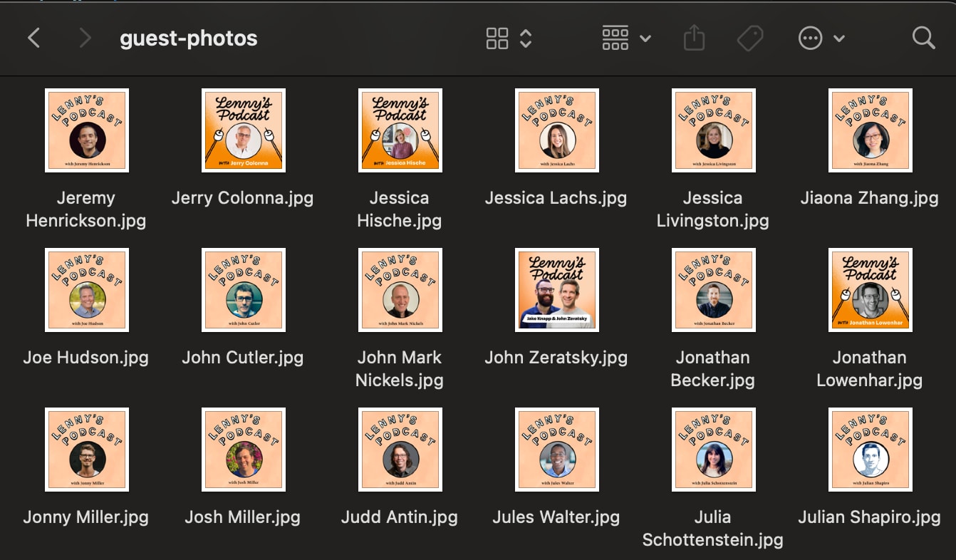Click file name Jerry Colonna.jpg
Screen dimensions: 956x560
coord(243,198)
